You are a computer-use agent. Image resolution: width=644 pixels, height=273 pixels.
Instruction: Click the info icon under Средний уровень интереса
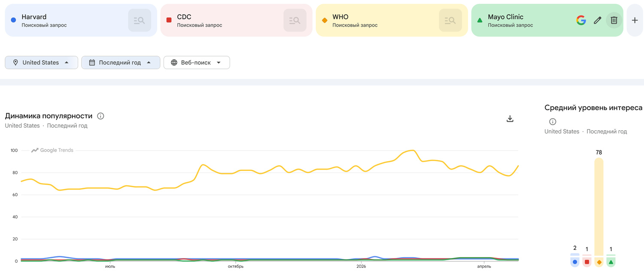pos(552,121)
